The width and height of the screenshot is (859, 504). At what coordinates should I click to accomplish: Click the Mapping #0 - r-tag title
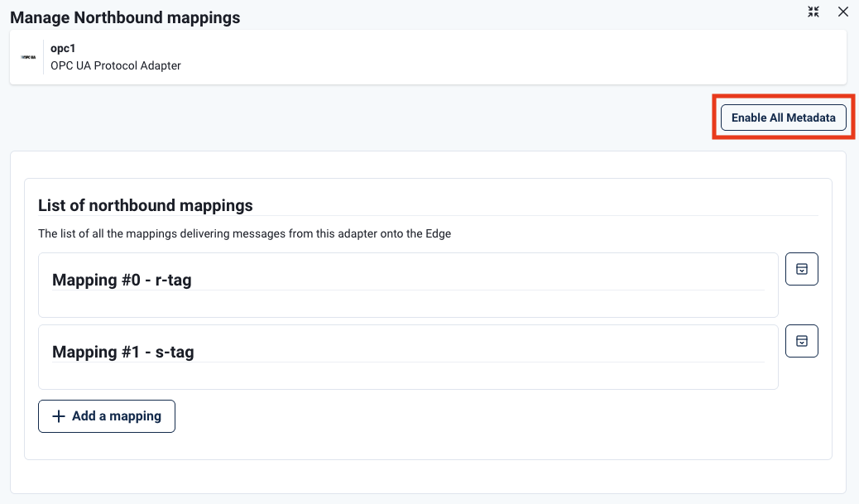(121, 280)
